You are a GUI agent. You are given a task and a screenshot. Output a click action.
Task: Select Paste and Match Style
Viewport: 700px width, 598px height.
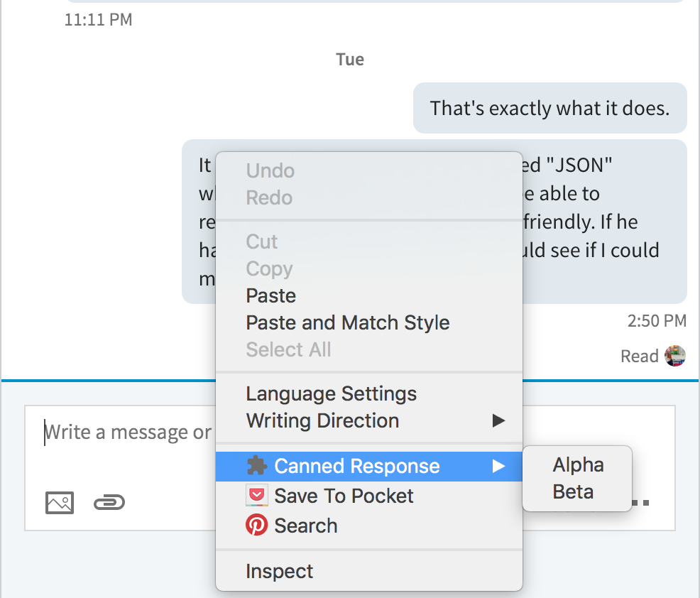347,322
